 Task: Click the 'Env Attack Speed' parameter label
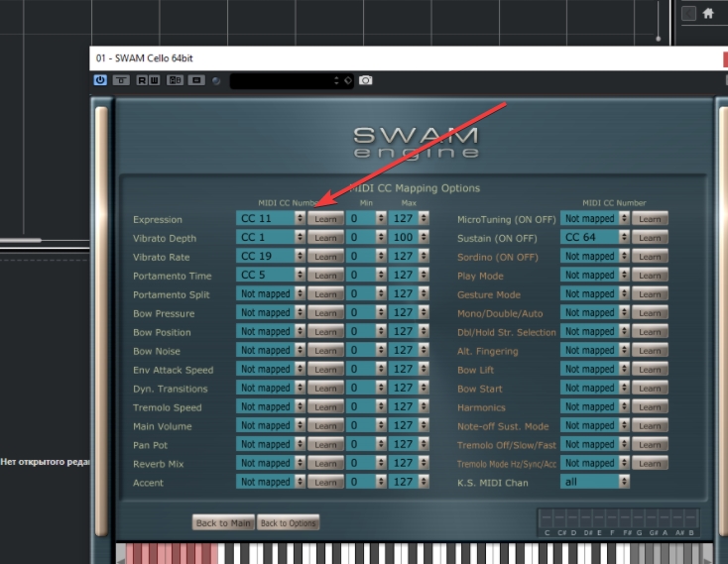[174, 370]
